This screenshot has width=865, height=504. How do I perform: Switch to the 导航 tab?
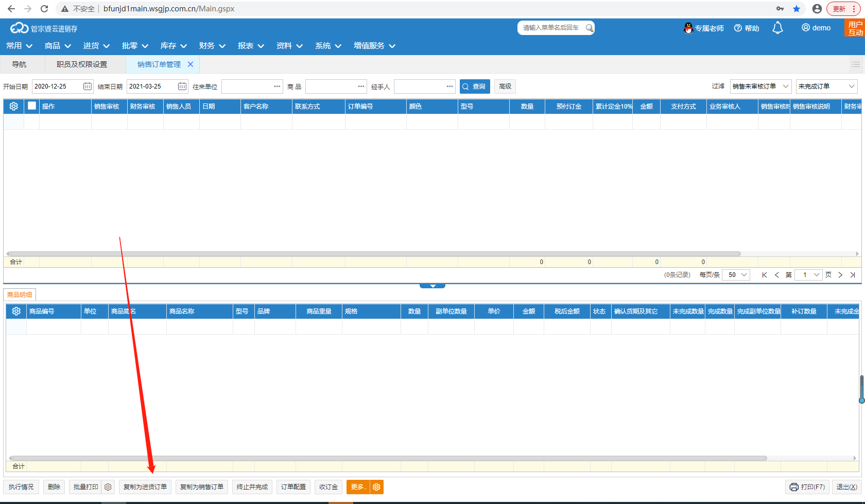tap(19, 64)
